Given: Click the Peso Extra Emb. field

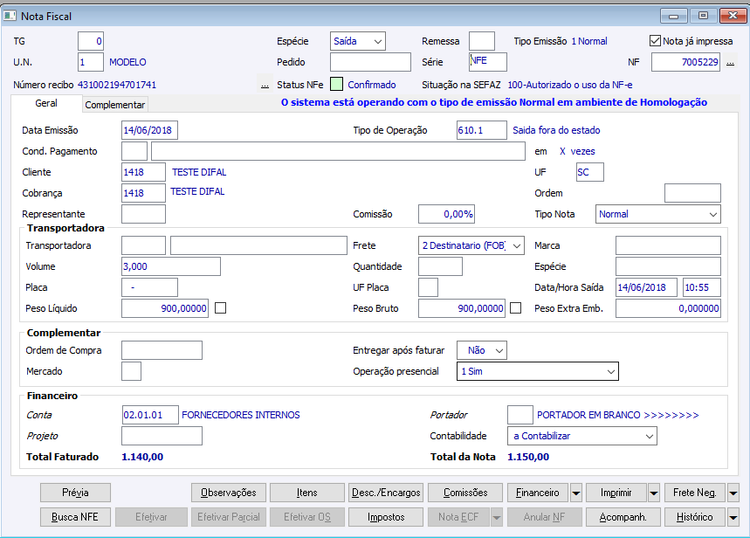Looking at the screenshot, I should [668, 308].
